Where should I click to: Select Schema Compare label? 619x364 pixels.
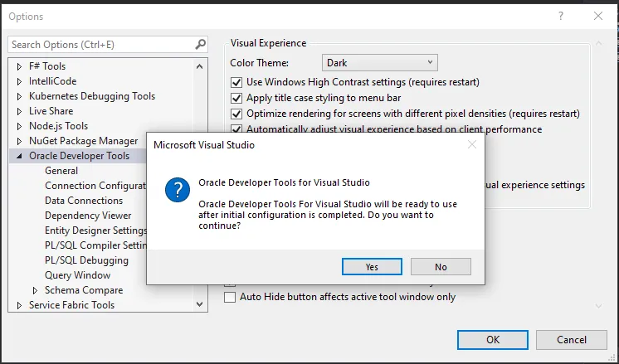(x=84, y=290)
